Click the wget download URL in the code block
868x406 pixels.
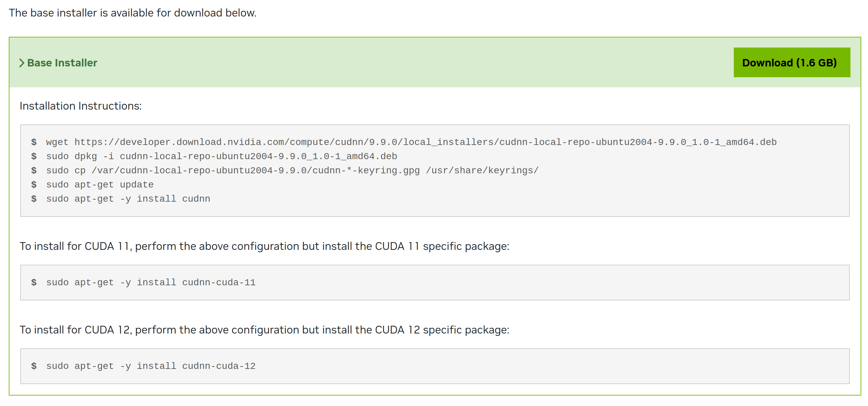[x=425, y=142]
